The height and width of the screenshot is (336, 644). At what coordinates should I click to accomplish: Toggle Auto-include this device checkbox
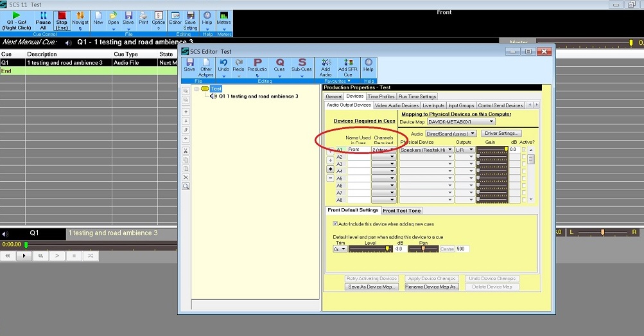coord(336,224)
